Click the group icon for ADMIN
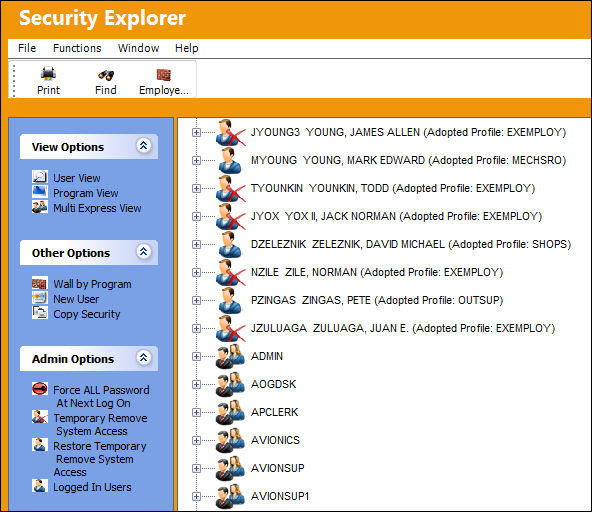Image resolution: width=592 pixels, height=512 pixels. click(230, 356)
